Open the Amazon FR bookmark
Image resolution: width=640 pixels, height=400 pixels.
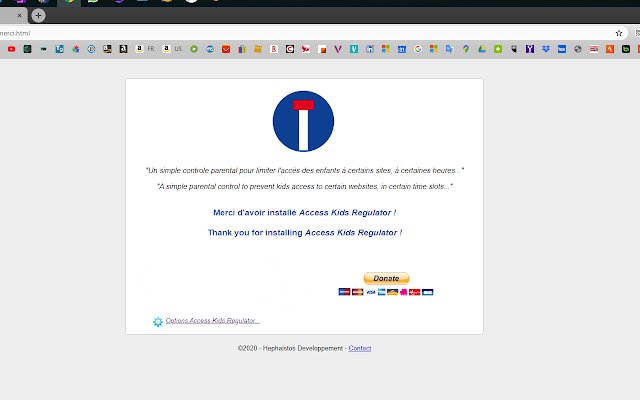[x=145, y=49]
